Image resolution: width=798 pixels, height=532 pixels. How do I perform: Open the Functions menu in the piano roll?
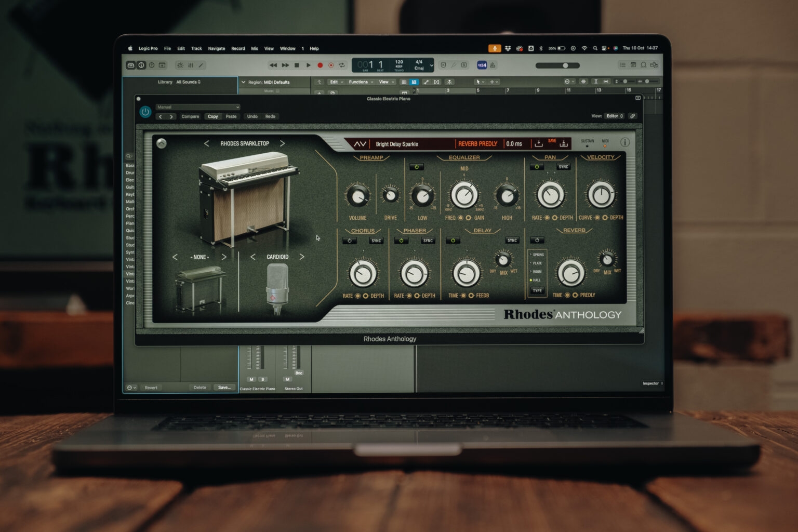pyautogui.click(x=360, y=82)
